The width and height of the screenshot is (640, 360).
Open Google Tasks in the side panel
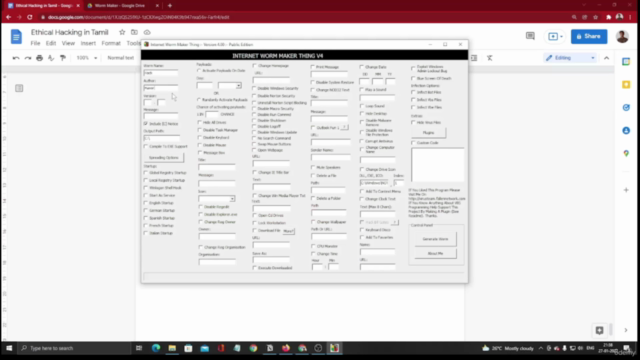pyautogui.click(x=626, y=107)
